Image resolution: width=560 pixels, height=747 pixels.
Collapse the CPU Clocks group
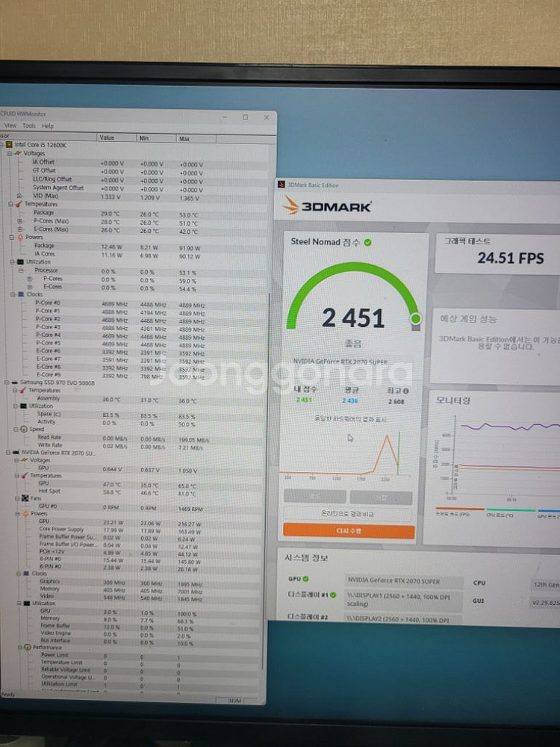pos(13,294)
